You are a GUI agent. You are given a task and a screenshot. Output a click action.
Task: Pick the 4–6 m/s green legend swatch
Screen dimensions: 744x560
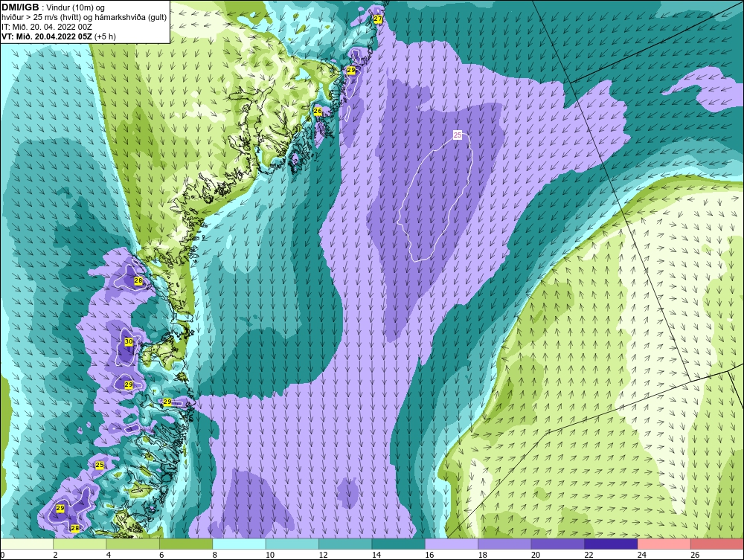click(133, 544)
